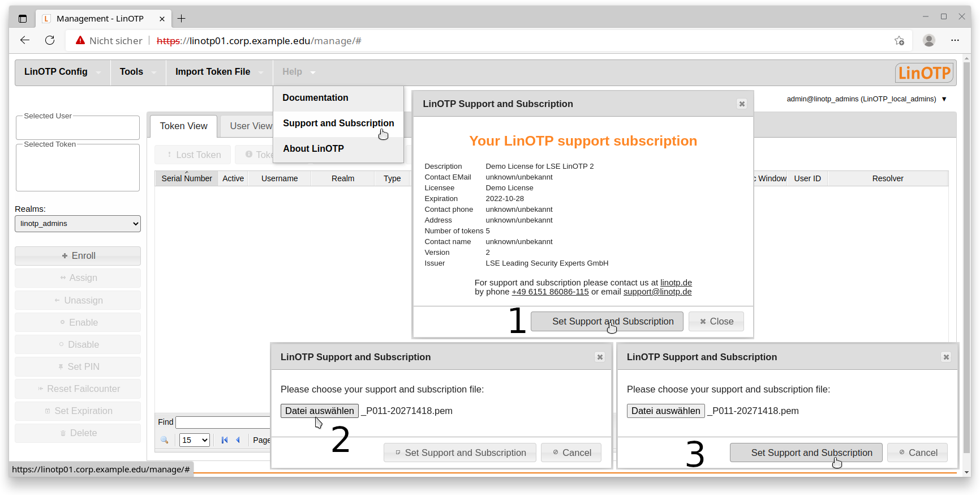
Task: Click the LinOTP logo
Action: point(925,73)
